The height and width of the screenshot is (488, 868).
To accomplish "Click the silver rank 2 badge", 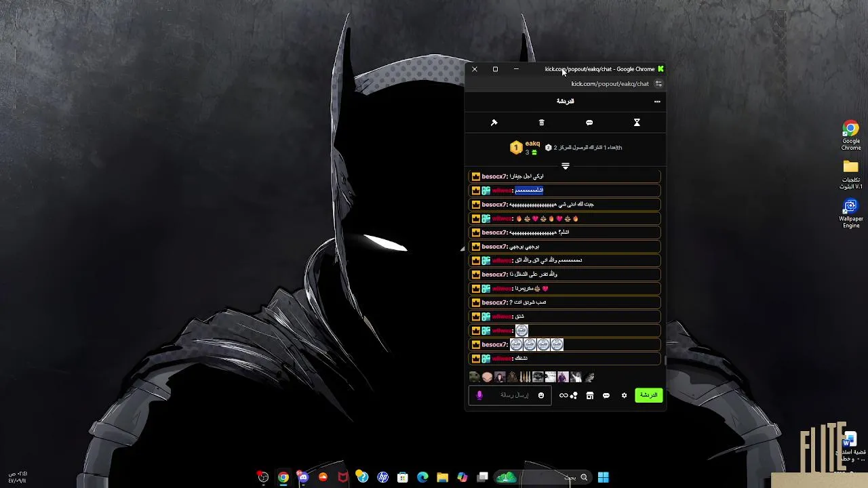I will click(548, 147).
